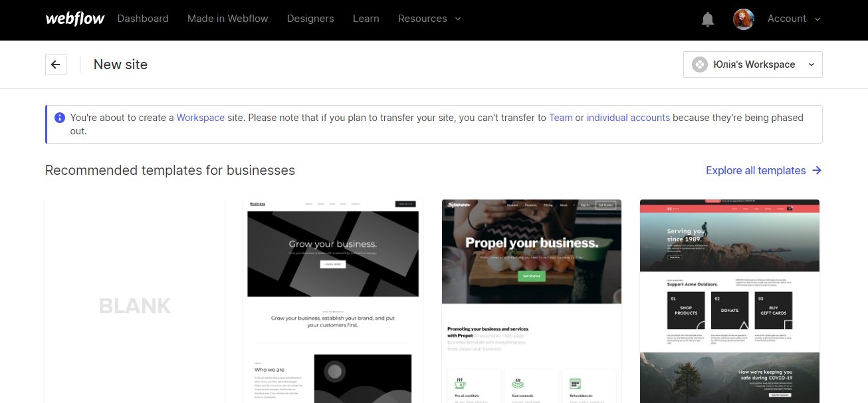This screenshot has width=868, height=403.
Task: Open the individual accounts link
Action: (628, 118)
